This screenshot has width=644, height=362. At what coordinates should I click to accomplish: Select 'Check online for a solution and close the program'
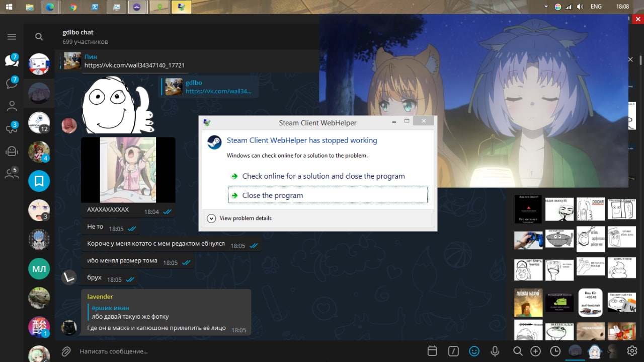tap(324, 176)
